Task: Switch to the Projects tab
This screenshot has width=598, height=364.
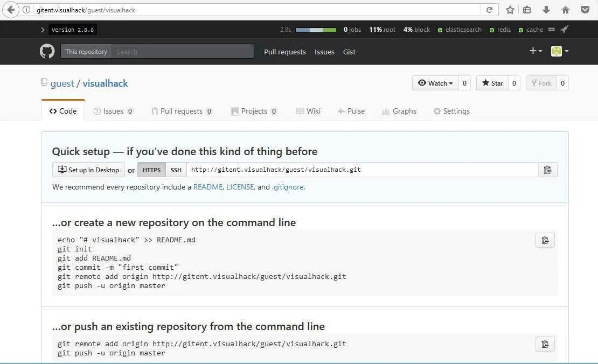Action: tap(254, 111)
